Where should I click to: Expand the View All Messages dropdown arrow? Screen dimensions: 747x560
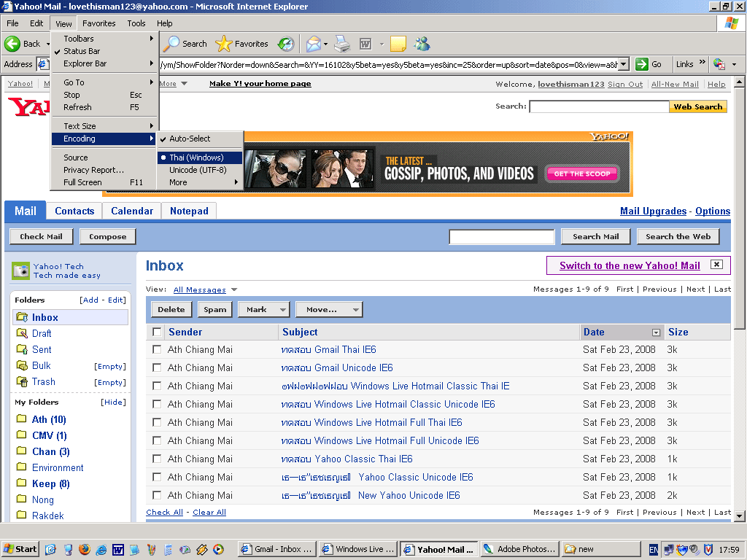[x=234, y=289]
